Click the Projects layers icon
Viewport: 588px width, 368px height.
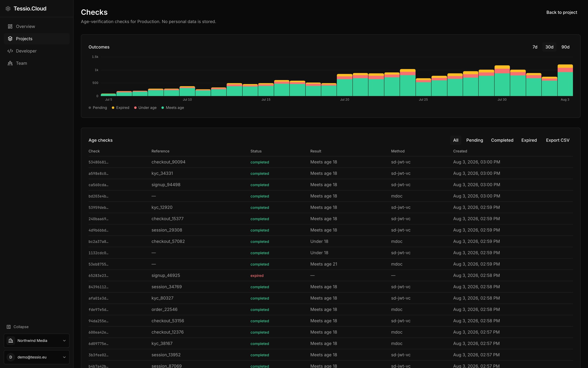tap(10, 39)
